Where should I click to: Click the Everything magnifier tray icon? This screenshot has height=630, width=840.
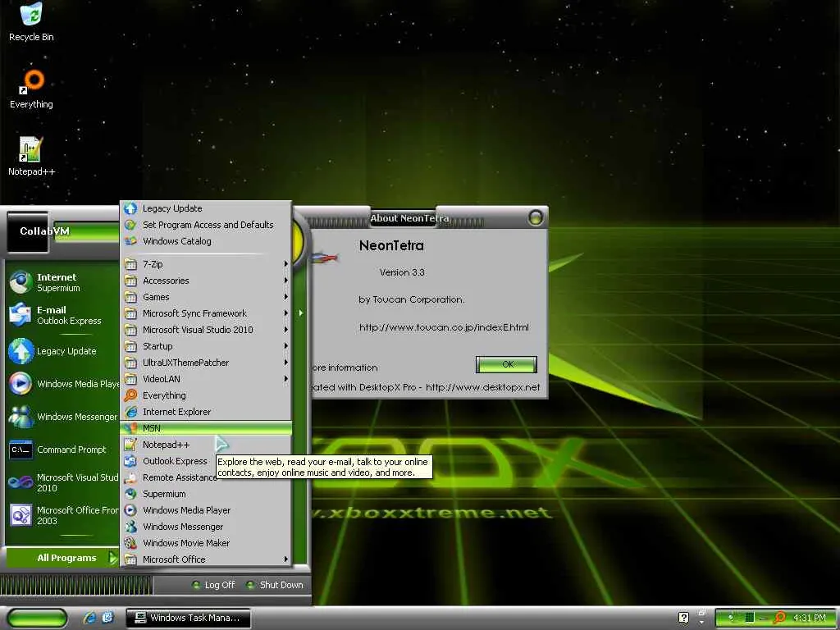(x=780, y=618)
